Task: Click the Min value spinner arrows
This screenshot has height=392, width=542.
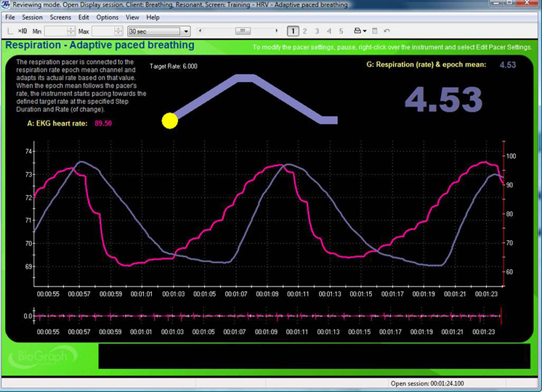Action: point(71,31)
